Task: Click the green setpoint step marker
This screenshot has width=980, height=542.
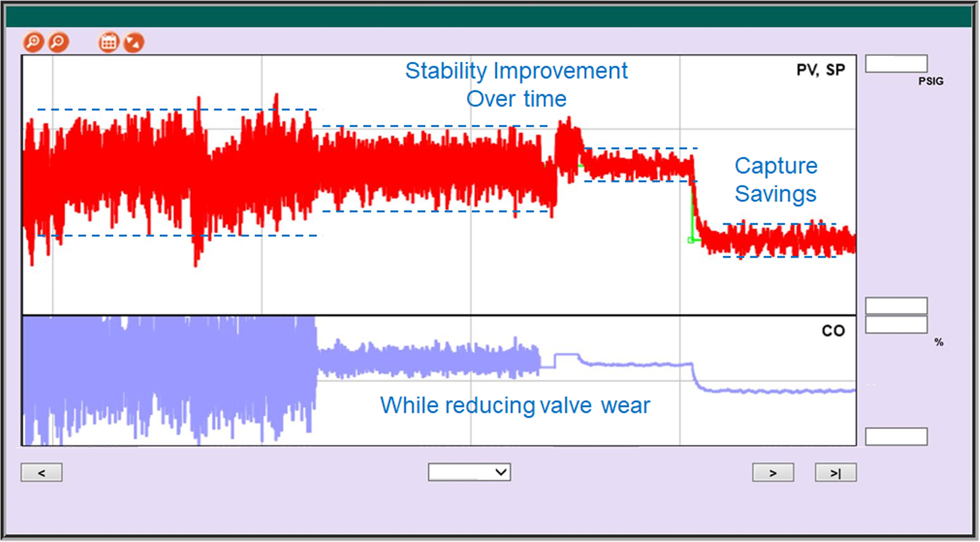Action: [691, 240]
